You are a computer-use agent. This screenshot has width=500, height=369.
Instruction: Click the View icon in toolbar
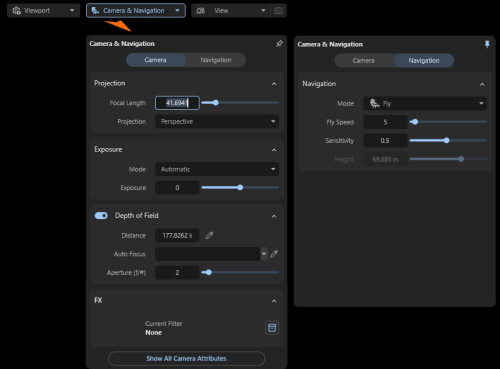pyautogui.click(x=201, y=11)
